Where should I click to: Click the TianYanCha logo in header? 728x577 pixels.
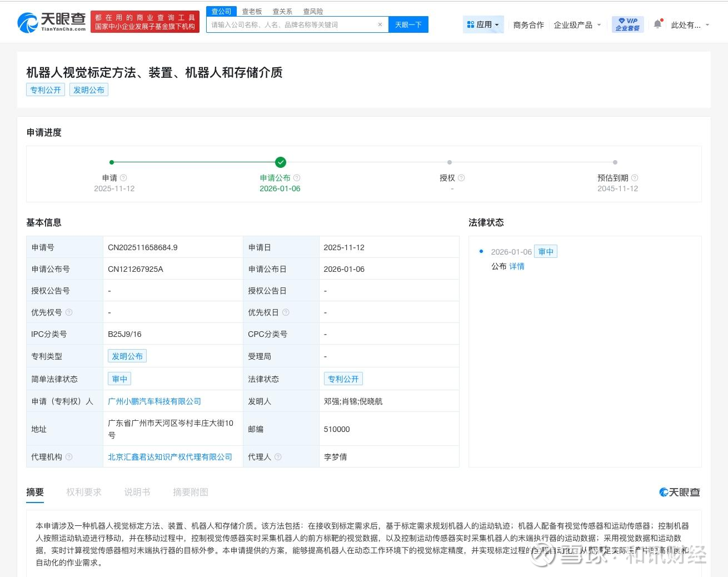(x=52, y=22)
